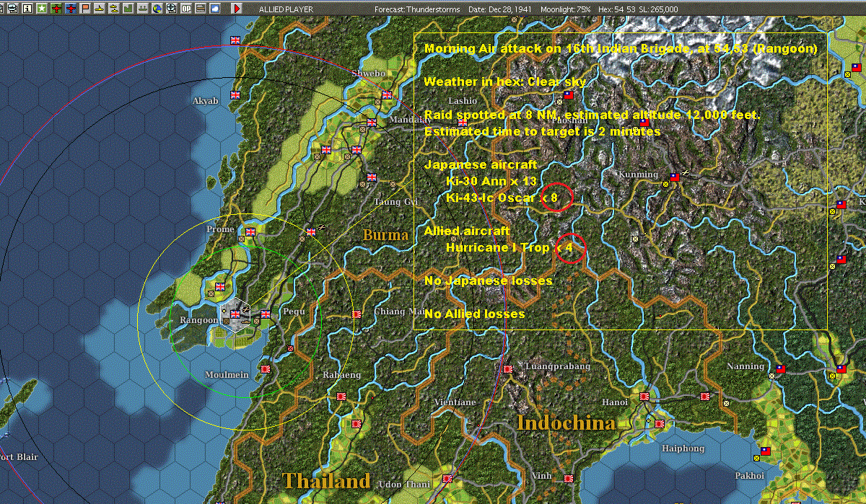The image size is (866, 504).
Task: Click the Ki-43-Ic Oscar aircraft entry
Action: pos(502,198)
